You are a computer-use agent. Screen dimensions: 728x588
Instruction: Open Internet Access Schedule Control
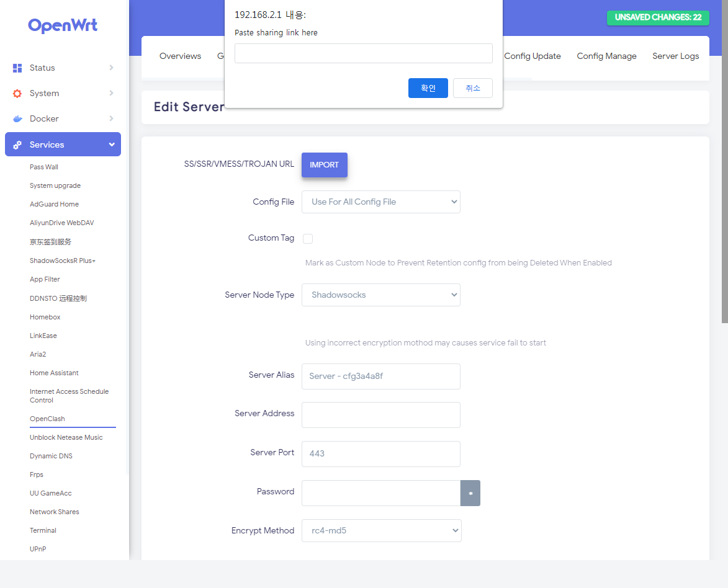coord(69,396)
